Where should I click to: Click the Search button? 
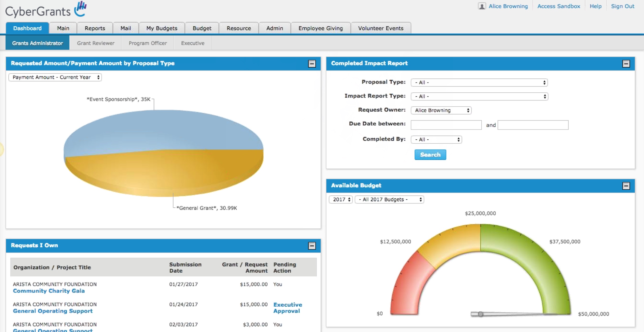pyautogui.click(x=430, y=155)
